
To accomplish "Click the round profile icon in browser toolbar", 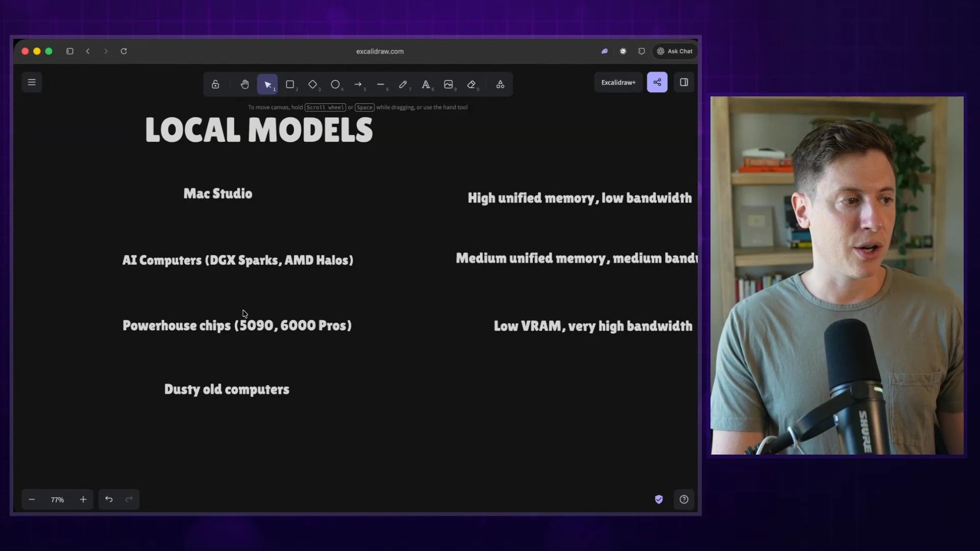I will pyautogui.click(x=623, y=51).
